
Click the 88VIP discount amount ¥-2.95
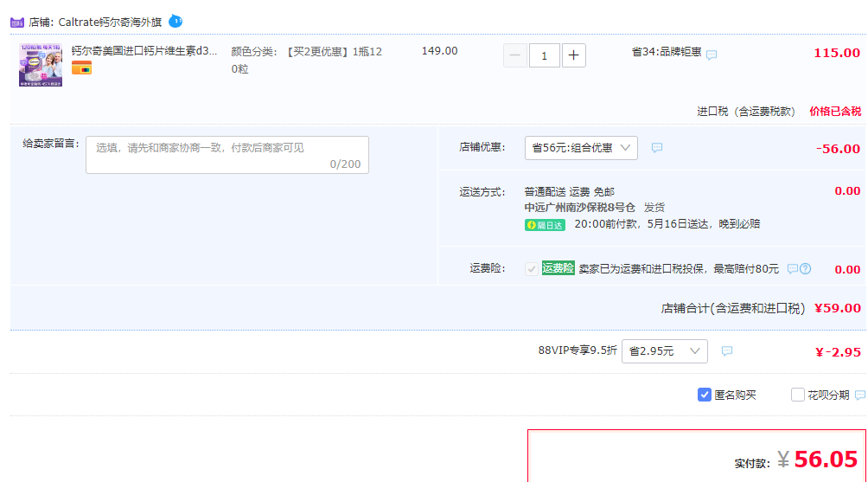pos(838,352)
